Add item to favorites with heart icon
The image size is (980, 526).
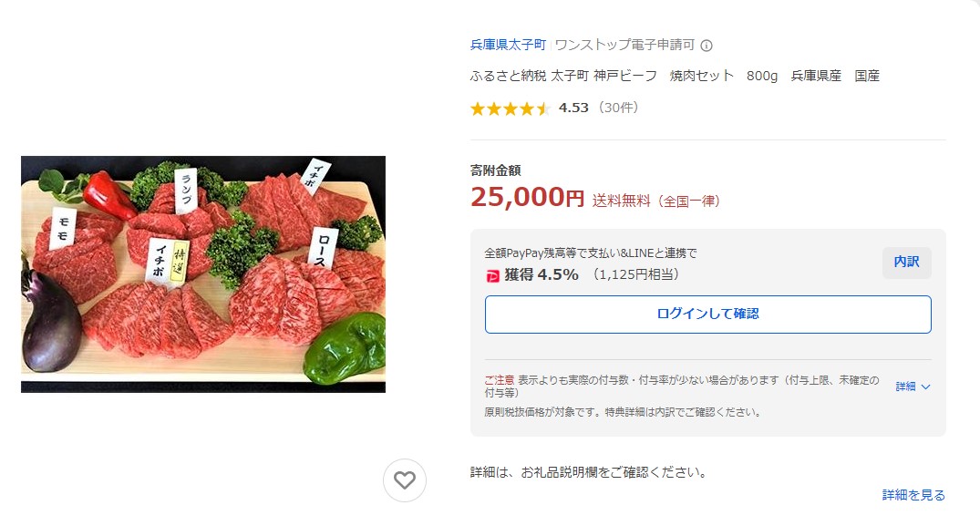[x=405, y=480]
